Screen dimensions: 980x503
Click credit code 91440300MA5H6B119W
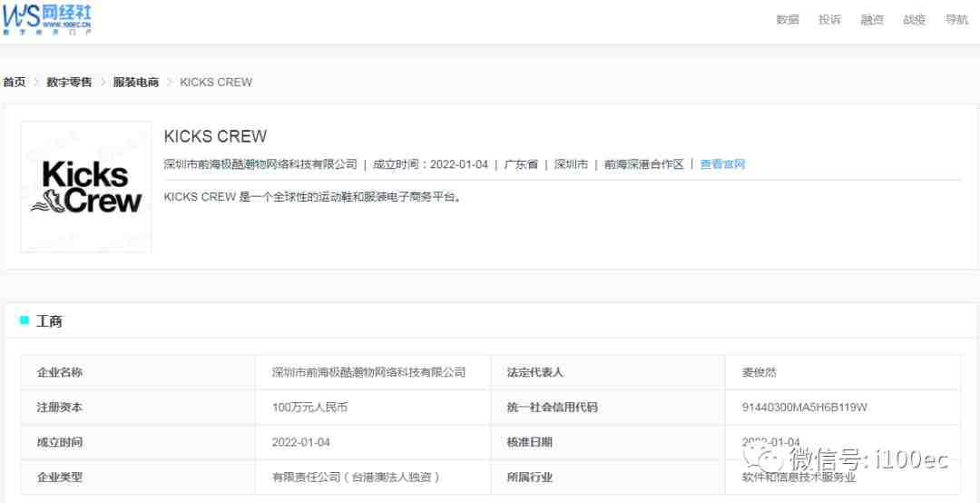pyautogui.click(x=804, y=408)
